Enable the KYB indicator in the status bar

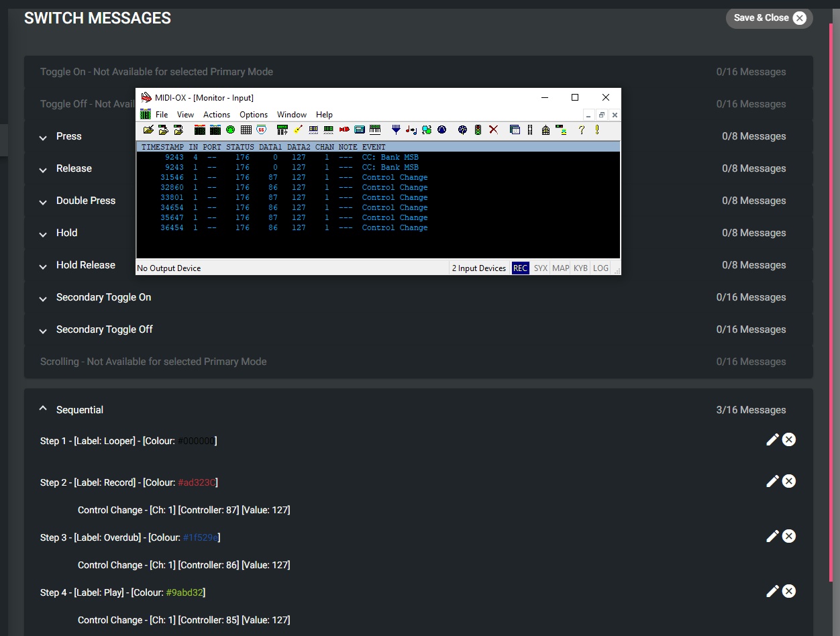(x=580, y=268)
